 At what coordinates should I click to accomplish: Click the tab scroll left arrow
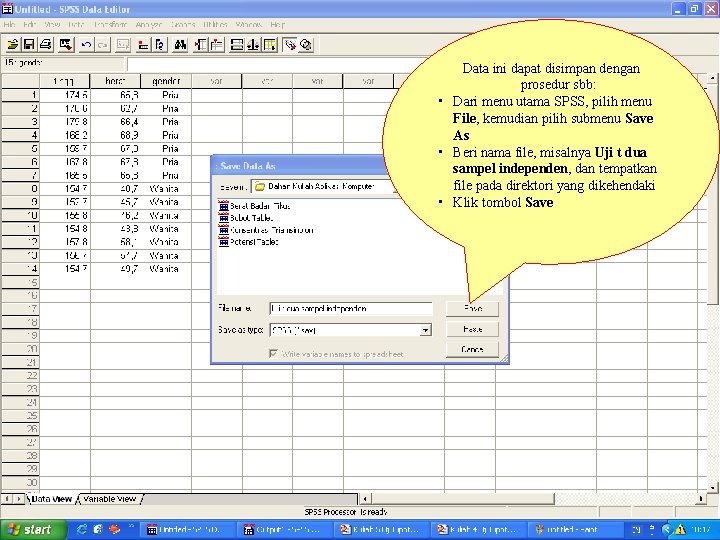click(x=7, y=499)
